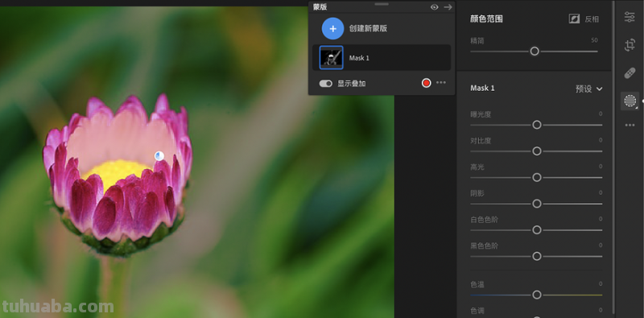This screenshot has height=318, width=644.
Task: Select the Crop and rotate tool
Action: [630, 45]
